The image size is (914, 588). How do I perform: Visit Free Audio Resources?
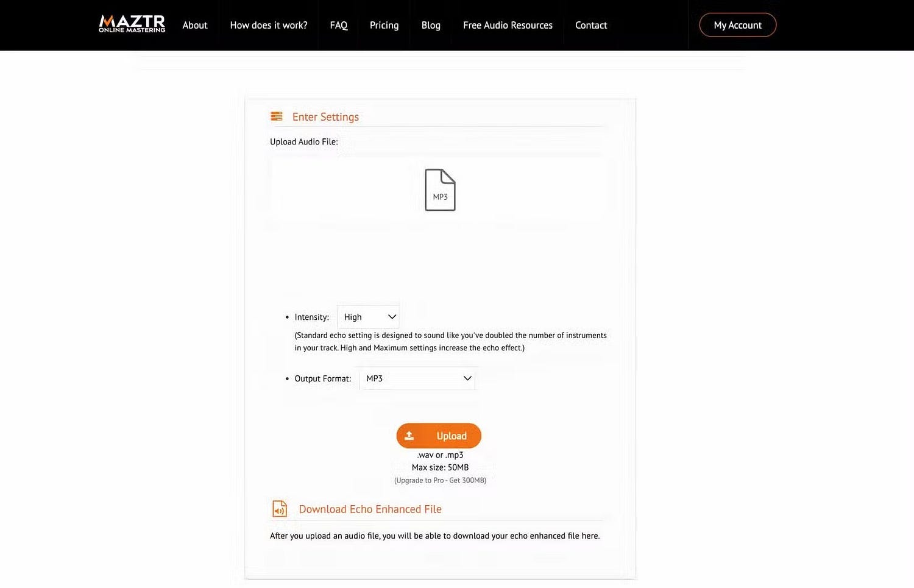click(508, 25)
